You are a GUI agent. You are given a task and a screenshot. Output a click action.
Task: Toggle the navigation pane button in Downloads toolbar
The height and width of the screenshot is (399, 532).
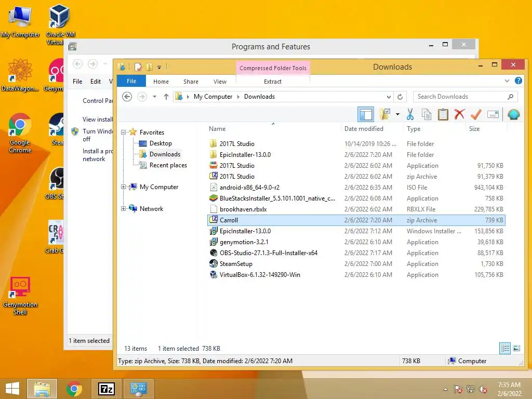(365, 114)
